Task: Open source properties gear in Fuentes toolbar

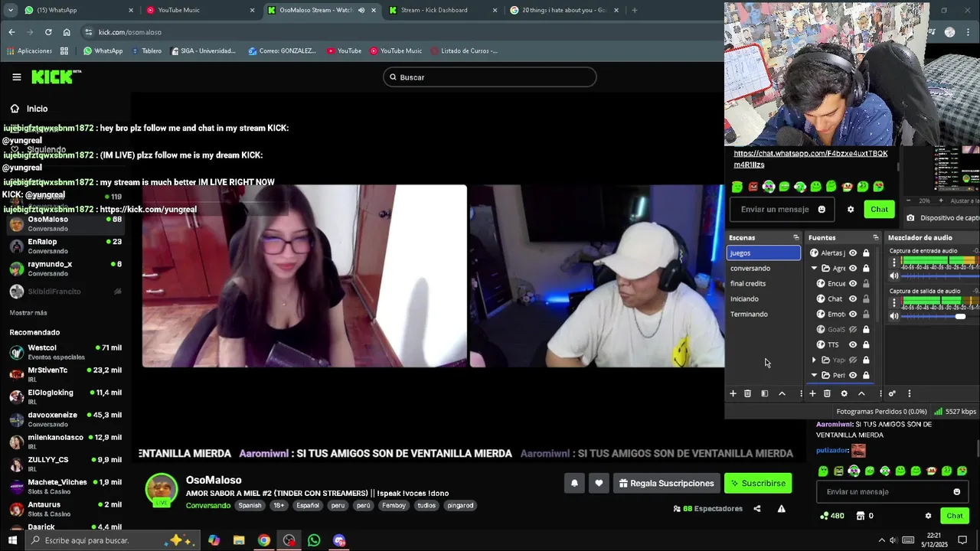Action: 844,393
